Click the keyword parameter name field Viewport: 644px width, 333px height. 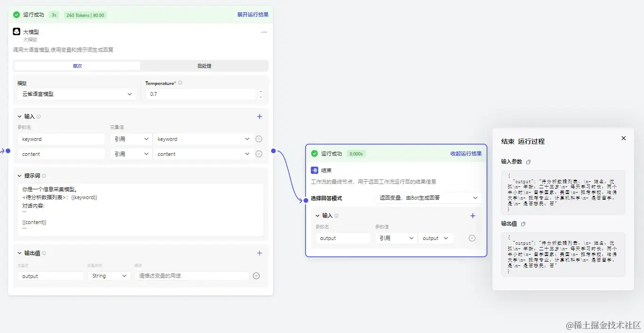click(61, 139)
